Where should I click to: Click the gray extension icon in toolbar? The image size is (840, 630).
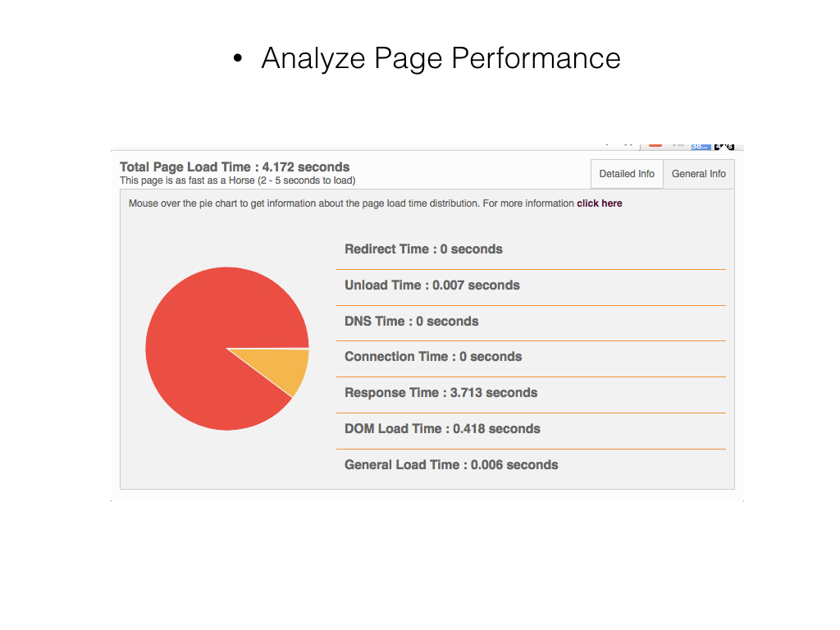point(678,144)
